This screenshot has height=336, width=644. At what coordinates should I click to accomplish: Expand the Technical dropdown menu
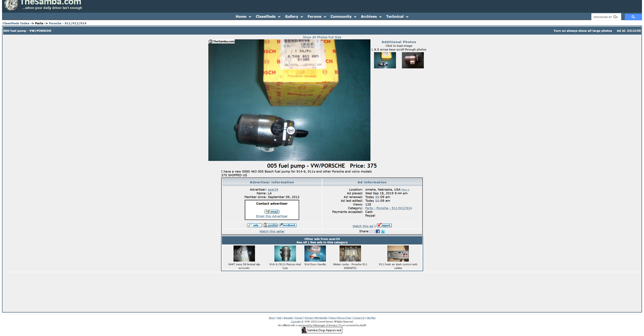click(407, 17)
